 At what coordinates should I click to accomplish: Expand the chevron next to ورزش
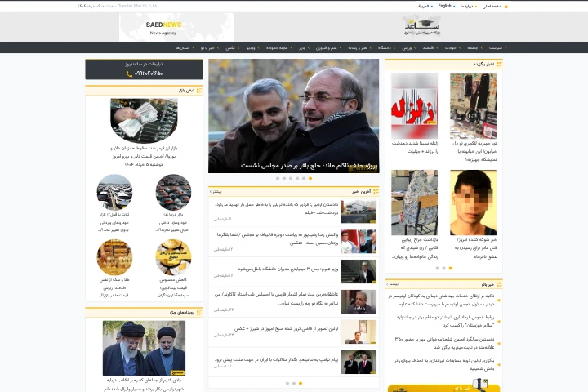415,47
